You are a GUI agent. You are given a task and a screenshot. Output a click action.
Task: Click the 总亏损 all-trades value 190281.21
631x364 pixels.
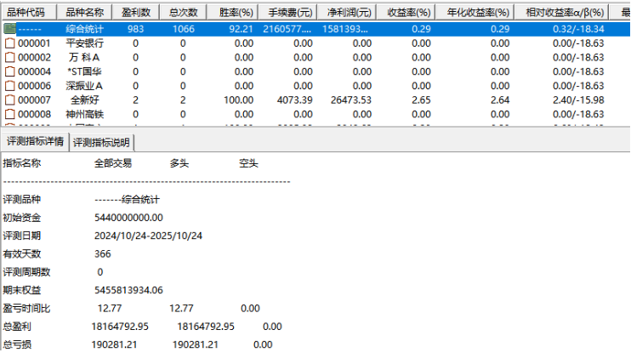click(114, 344)
